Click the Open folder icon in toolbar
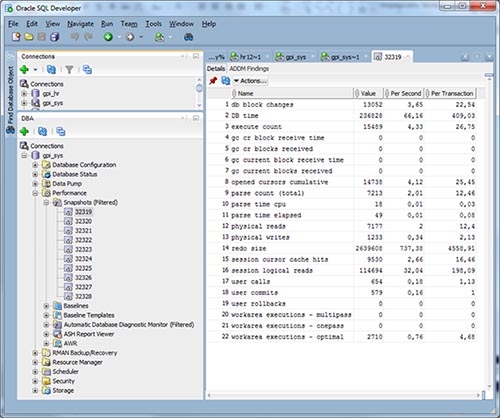Screen dimensions: 500x418 pyautogui.click(x=29, y=37)
